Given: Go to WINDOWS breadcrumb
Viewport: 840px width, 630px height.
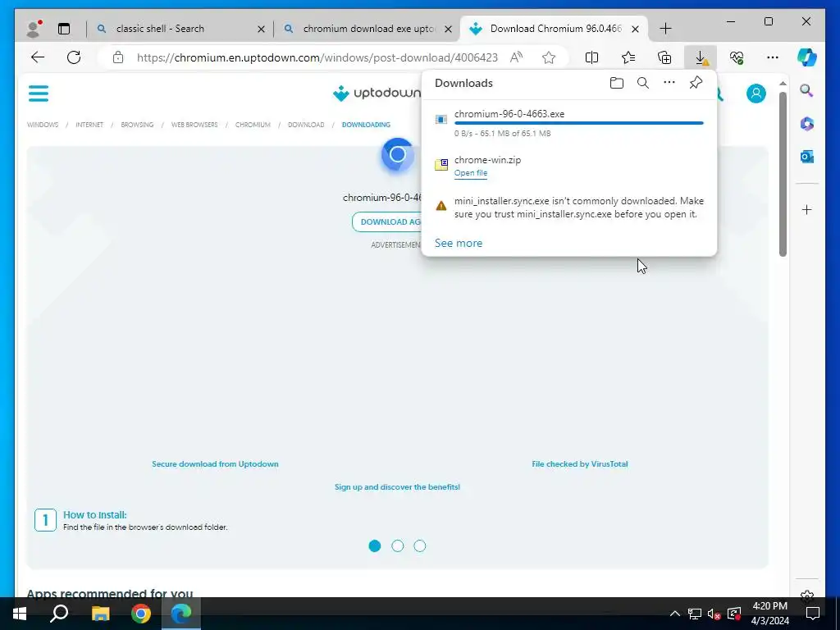Looking at the screenshot, I should (x=43, y=125).
